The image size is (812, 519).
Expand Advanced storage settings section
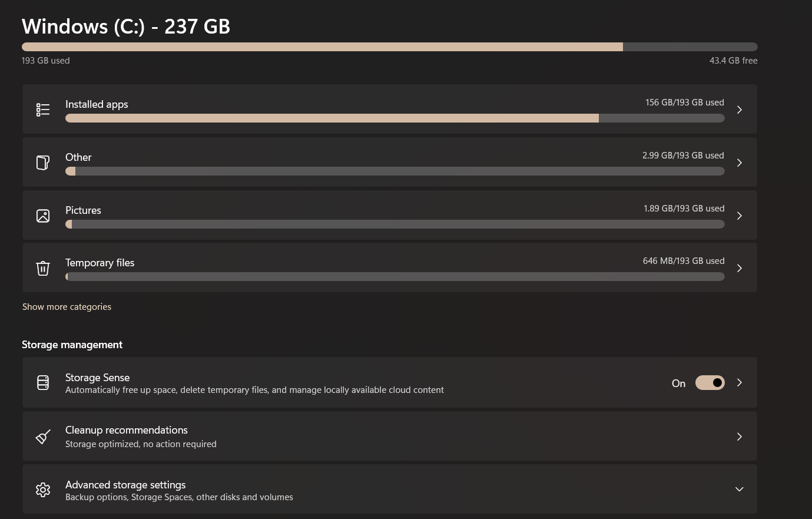tap(739, 489)
